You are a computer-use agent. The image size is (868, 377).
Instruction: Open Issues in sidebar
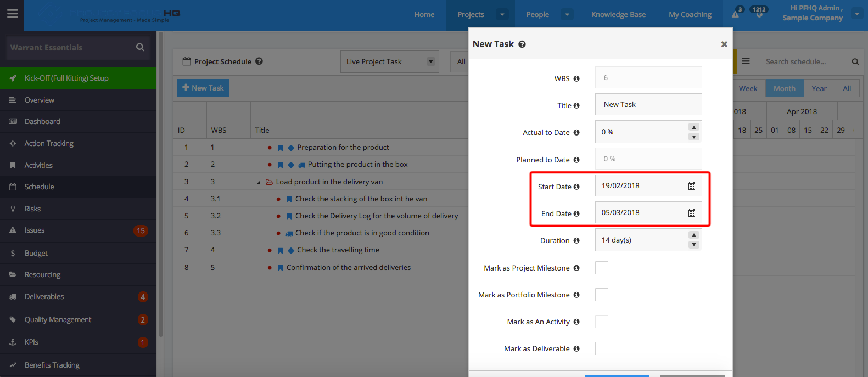click(x=78, y=230)
